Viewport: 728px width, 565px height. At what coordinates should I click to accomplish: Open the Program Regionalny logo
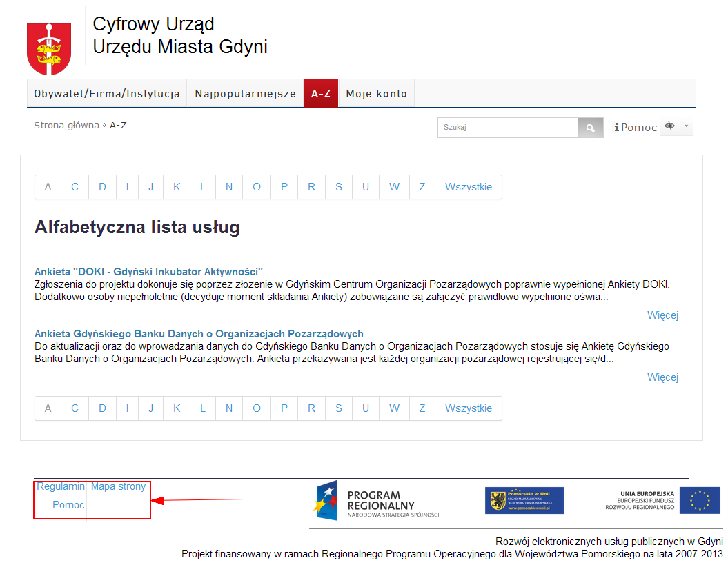coord(378,502)
